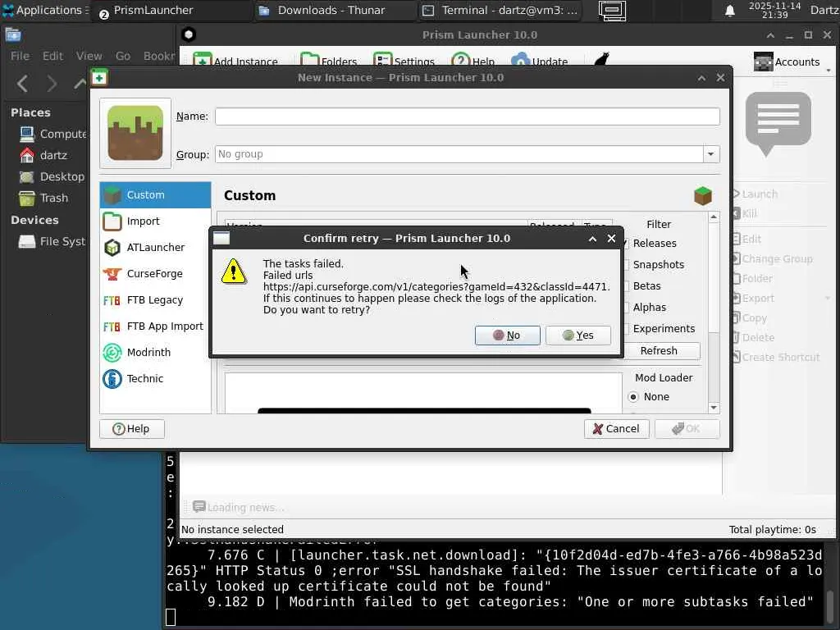Screen dimensions: 840x630
Task: Open the Thunar File menu
Action: [20, 56]
